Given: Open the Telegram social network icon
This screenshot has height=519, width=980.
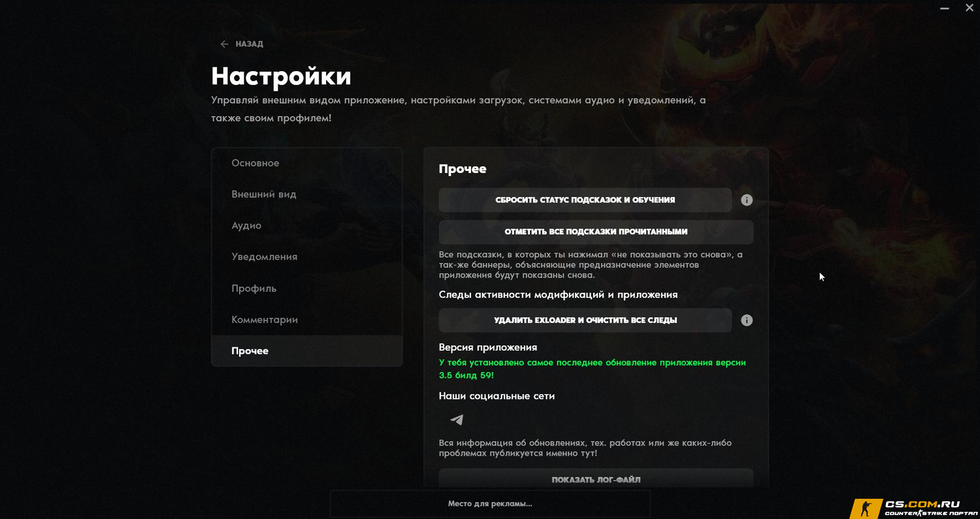Looking at the screenshot, I should pos(457,420).
